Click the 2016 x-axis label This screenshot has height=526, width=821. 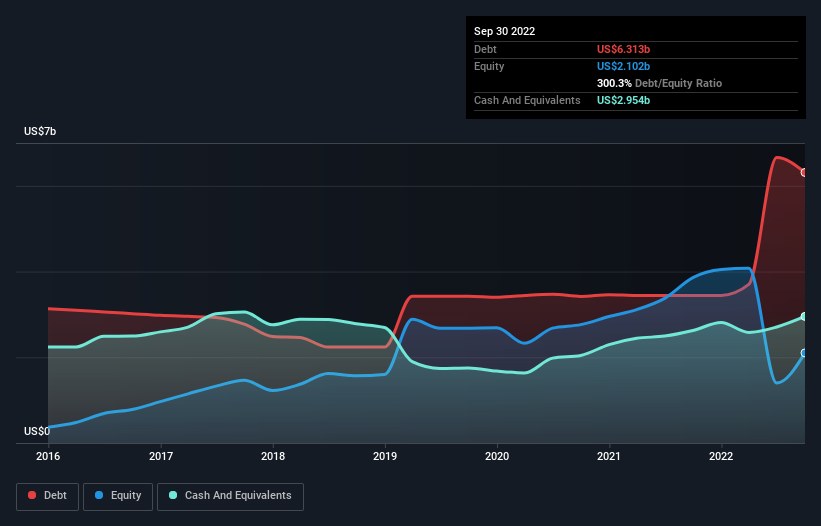[x=48, y=456]
